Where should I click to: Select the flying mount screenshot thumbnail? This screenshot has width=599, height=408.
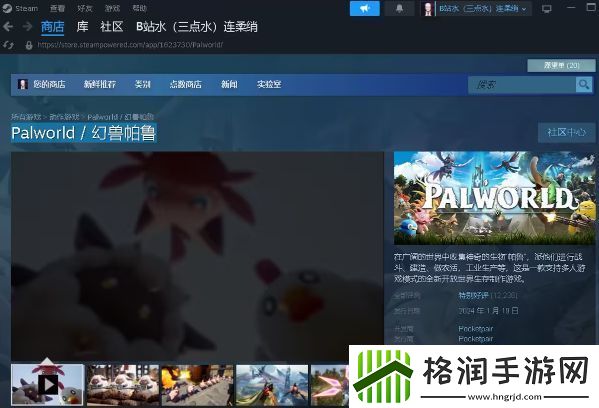(272, 385)
